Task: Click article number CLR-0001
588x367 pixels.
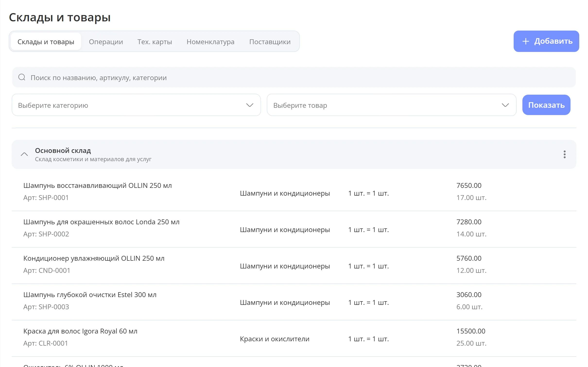Action: (x=46, y=343)
